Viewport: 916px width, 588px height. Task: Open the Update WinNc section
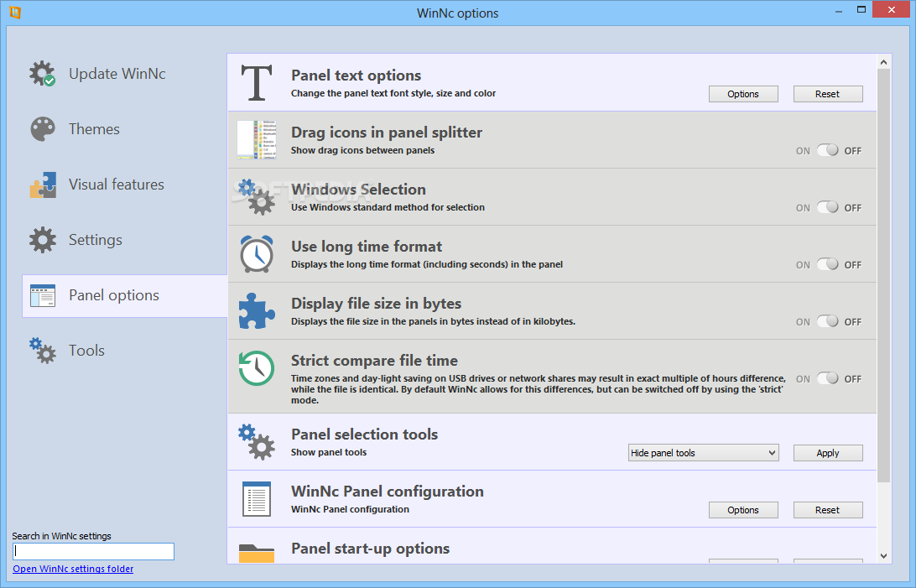pyautogui.click(x=117, y=74)
